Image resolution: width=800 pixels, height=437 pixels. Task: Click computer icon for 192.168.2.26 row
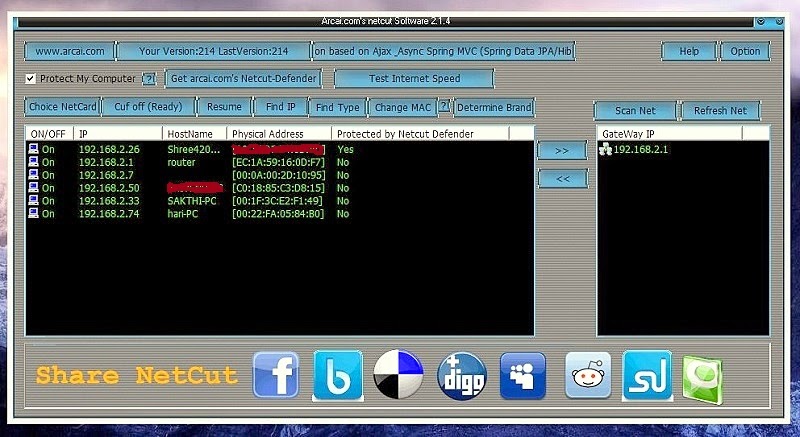(x=33, y=149)
